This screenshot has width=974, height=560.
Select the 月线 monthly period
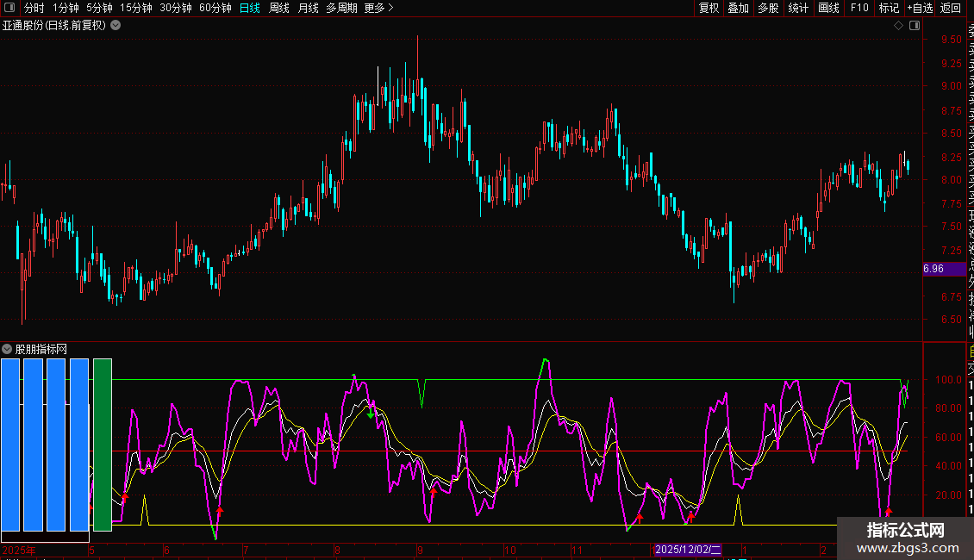pyautogui.click(x=308, y=8)
